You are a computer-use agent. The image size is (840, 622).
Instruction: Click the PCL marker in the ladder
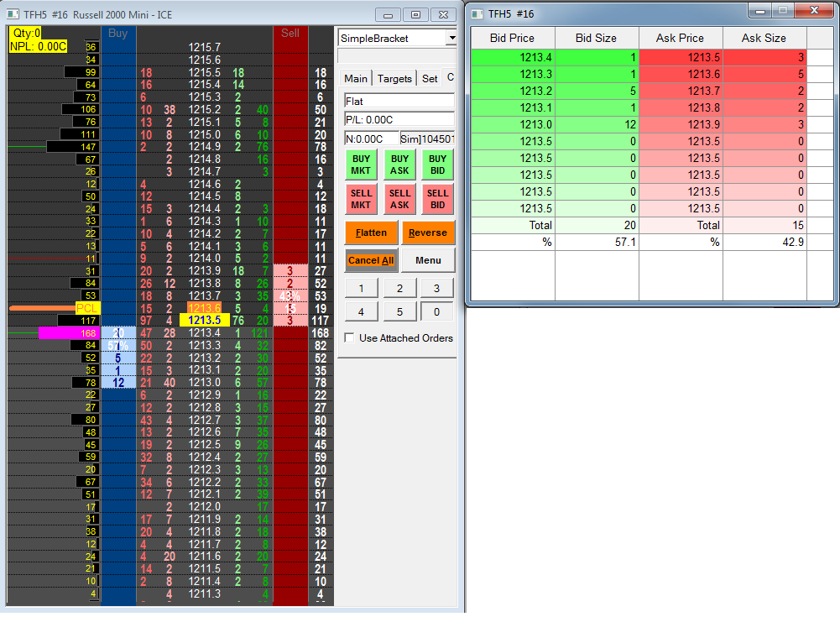click(86, 308)
